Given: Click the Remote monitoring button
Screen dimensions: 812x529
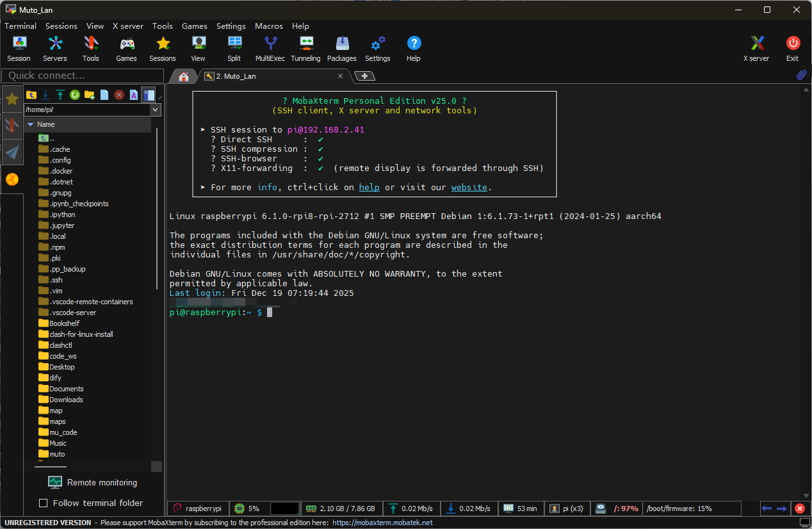Looking at the screenshot, I should [x=93, y=482].
